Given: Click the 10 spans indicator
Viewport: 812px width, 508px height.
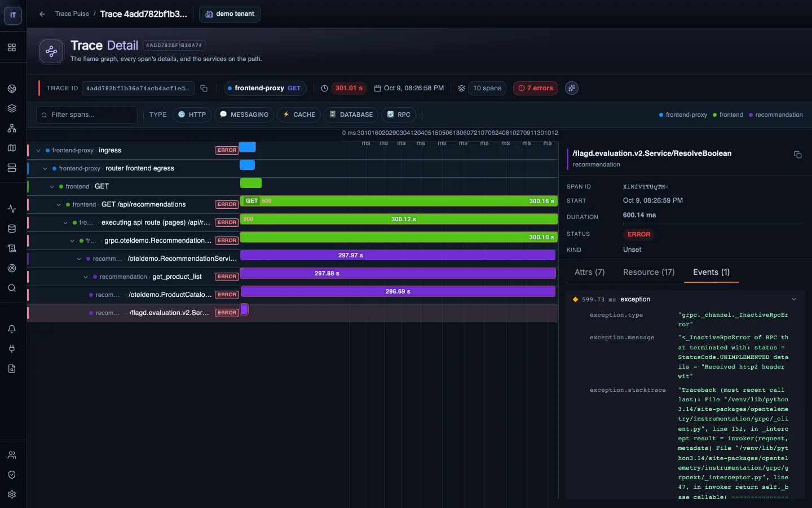Looking at the screenshot, I should click(487, 88).
